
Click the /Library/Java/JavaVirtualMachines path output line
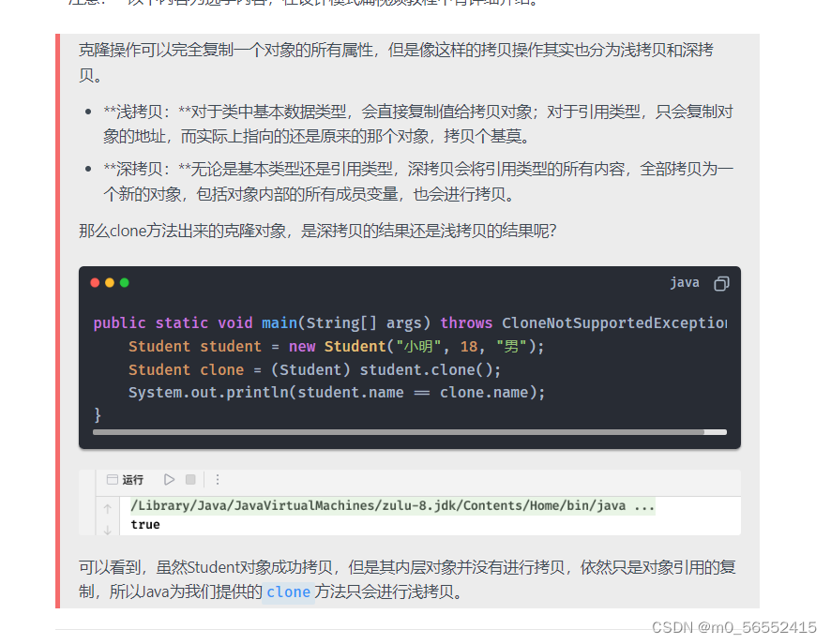393,506
